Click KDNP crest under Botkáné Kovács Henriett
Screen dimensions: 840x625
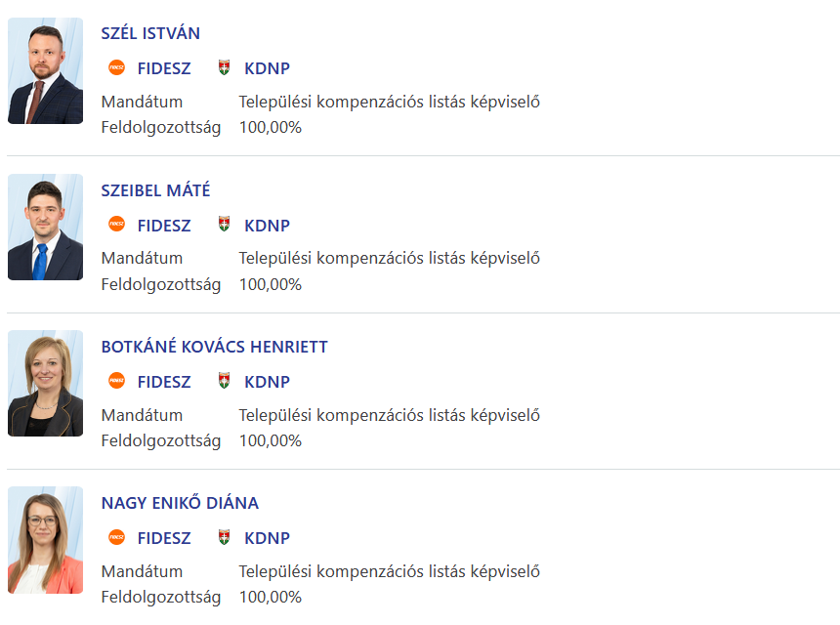225,381
